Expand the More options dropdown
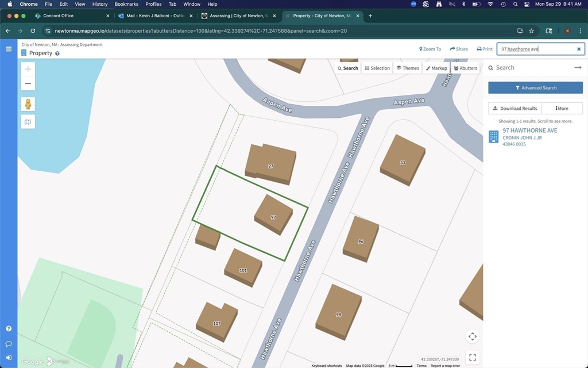Image resolution: width=588 pixels, height=368 pixels. [x=562, y=108]
